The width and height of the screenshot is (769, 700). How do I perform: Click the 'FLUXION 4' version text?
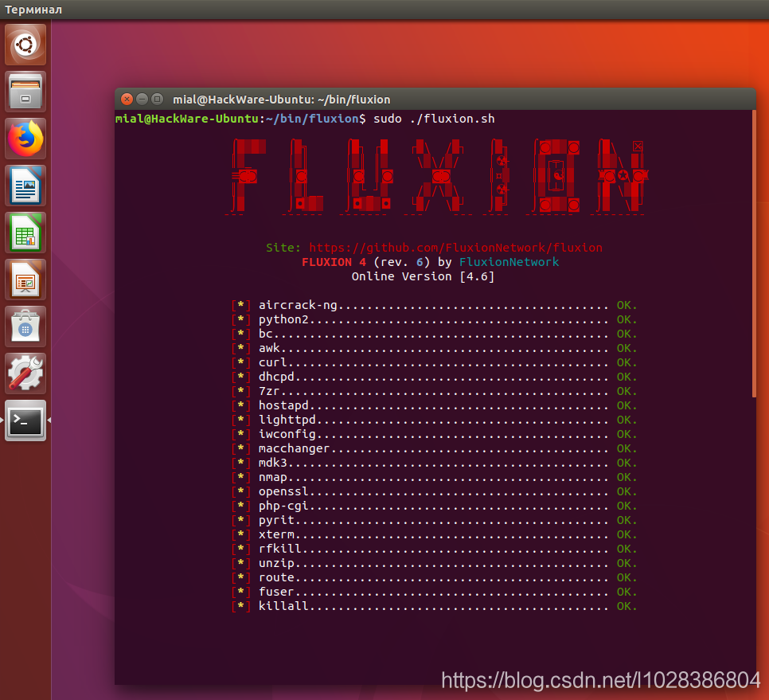(x=334, y=262)
